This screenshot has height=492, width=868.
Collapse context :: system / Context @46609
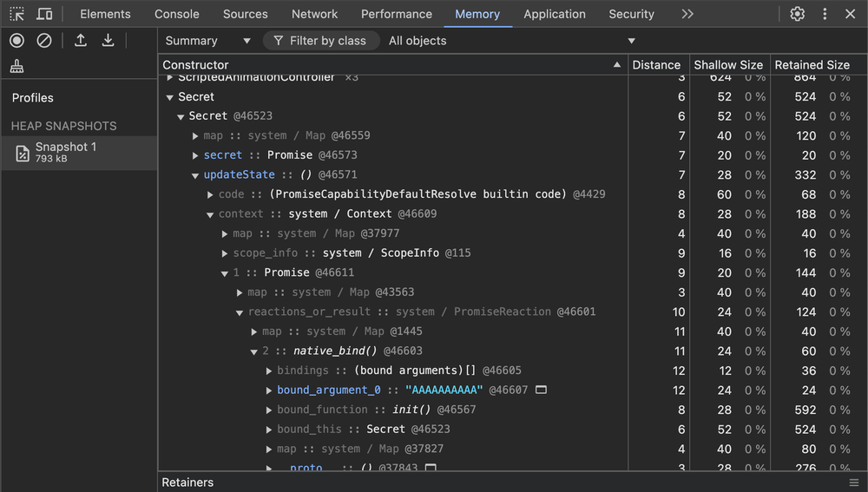[210, 214]
